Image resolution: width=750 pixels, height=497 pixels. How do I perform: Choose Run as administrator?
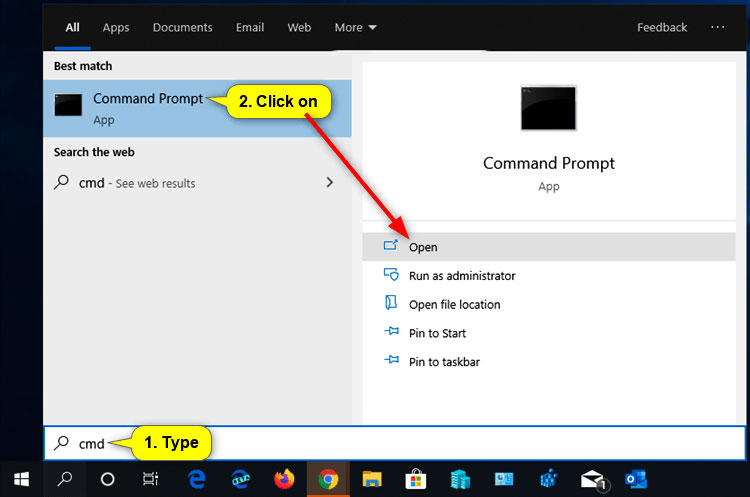coord(461,276)
